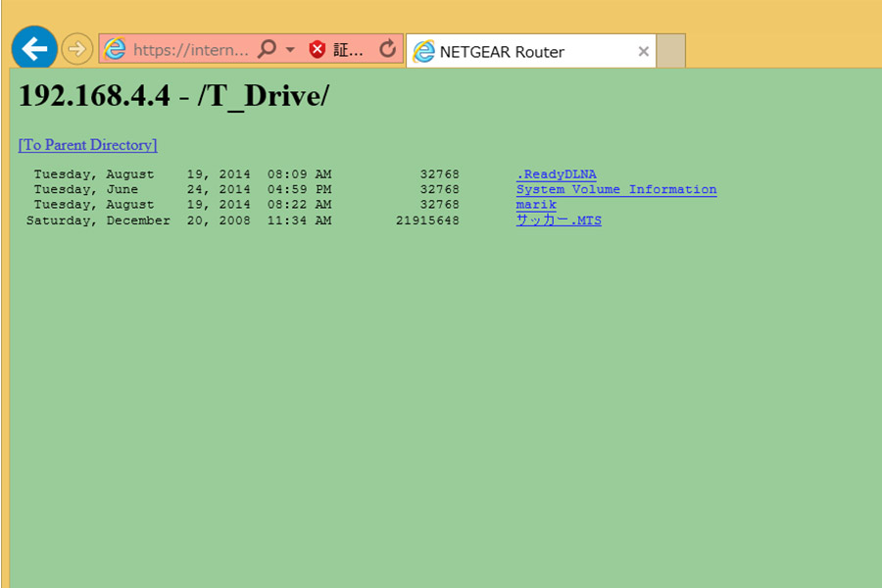Open the address bar dropdown arrow
The image size is (882, 588).
(x=290, y=50)
